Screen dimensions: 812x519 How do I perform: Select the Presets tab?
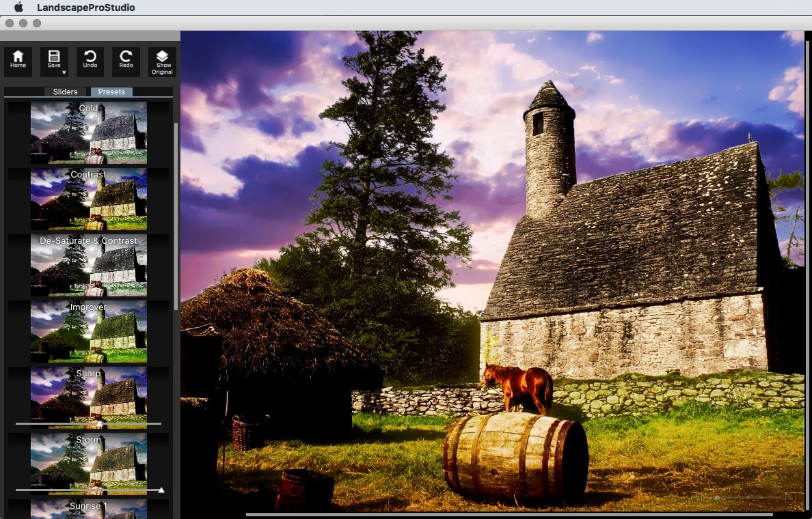point(111,92)
